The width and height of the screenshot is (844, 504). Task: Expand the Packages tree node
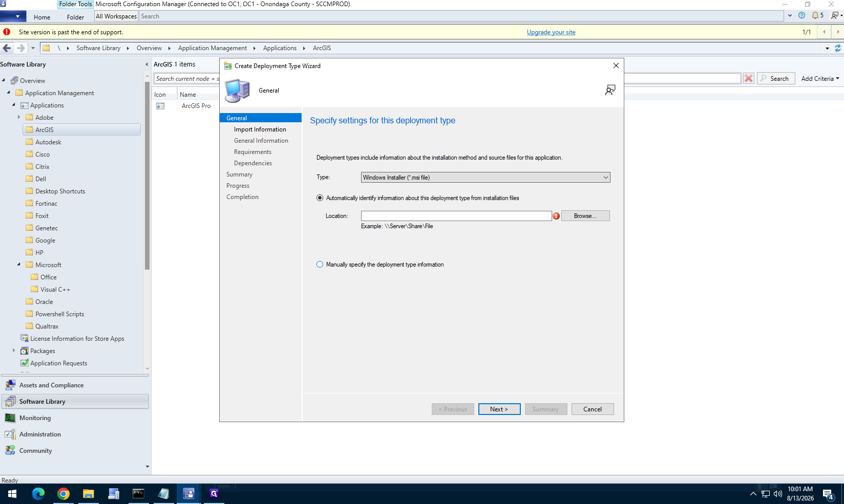click(14, 350)
